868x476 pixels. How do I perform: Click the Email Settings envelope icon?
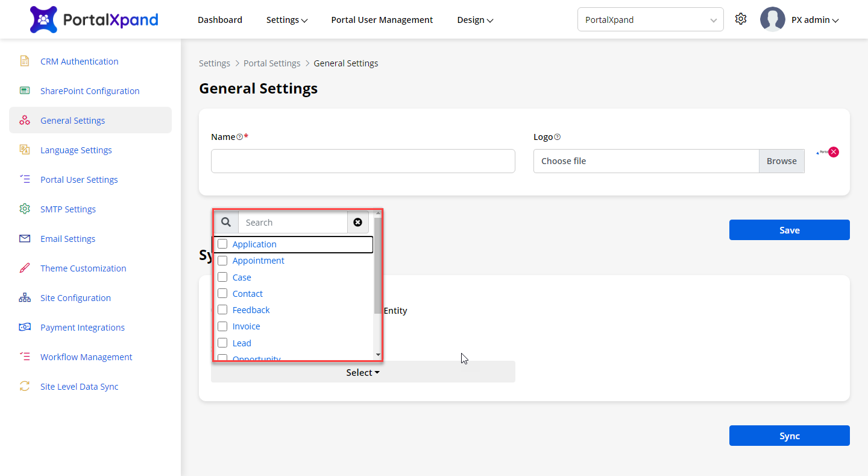(25, 238)
